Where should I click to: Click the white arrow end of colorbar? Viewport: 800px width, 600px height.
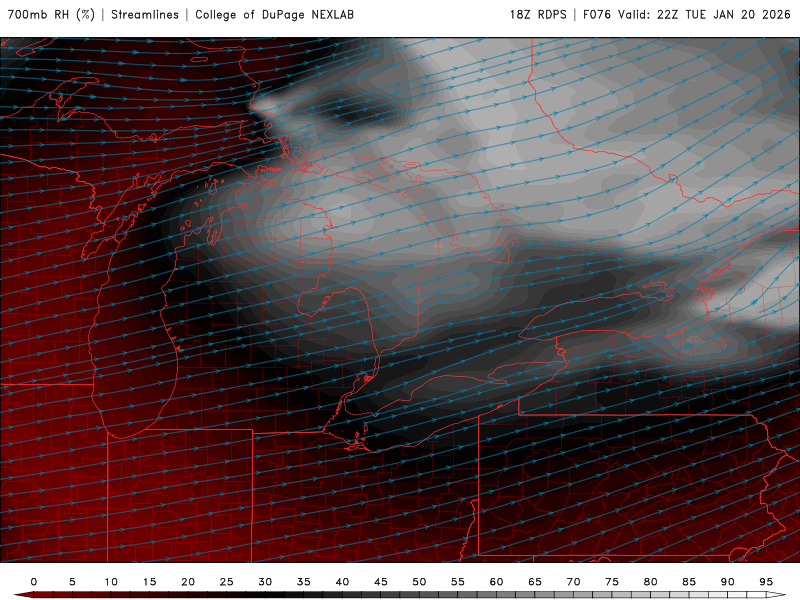click(x=776, y=595)
